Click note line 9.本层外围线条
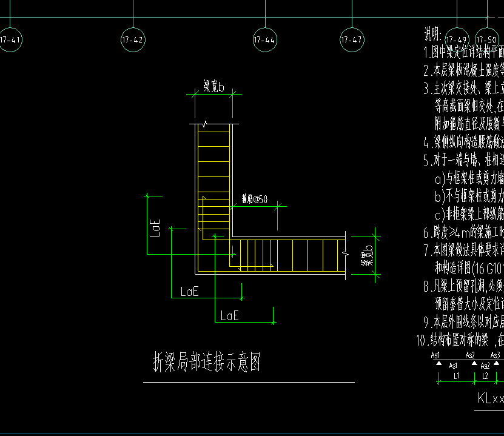This screenshot has width=504, height=436. [463, 321]
